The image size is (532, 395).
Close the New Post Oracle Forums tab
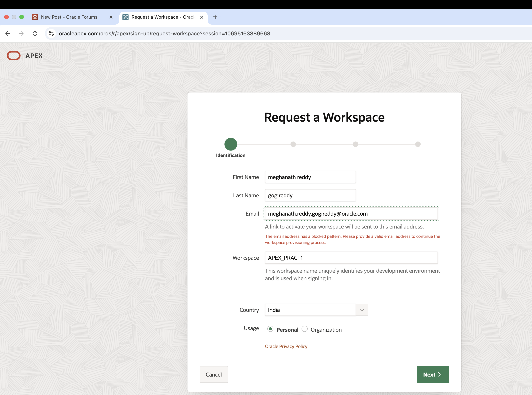tap(111, 17)
